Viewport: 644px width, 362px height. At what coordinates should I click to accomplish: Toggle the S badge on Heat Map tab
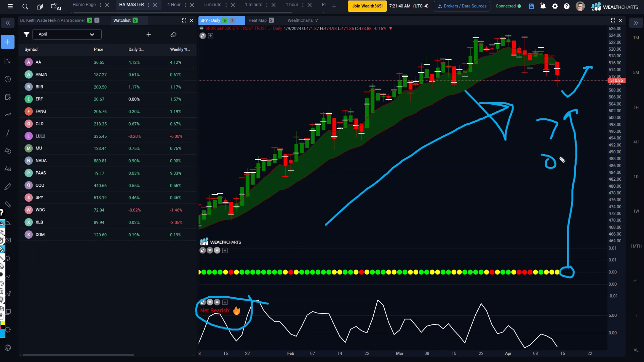271,20
